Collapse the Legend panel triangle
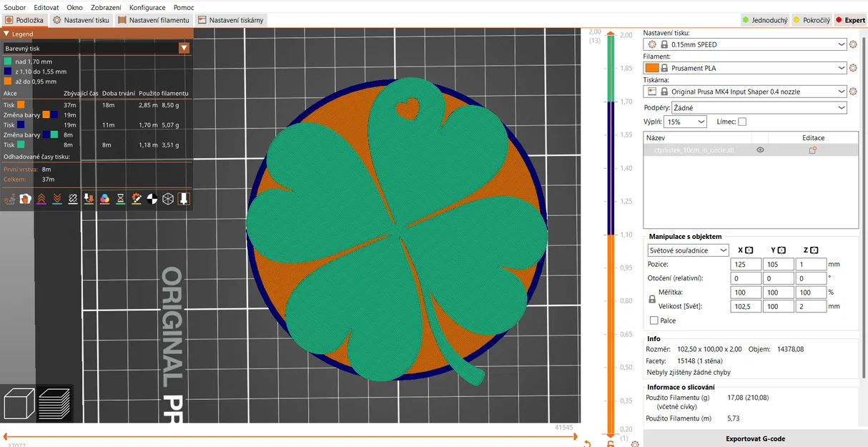 pyautogui.click(x=6, y=34)
